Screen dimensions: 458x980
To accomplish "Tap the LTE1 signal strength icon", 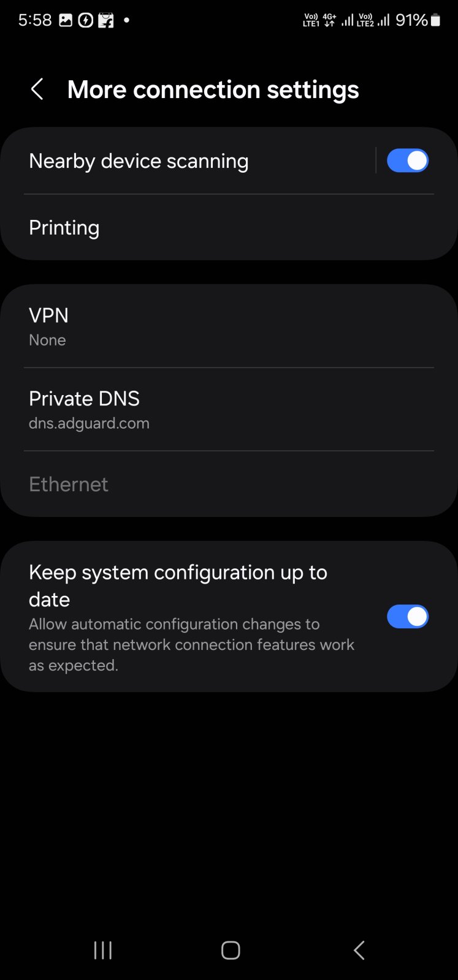I will (x=348, y=20).
